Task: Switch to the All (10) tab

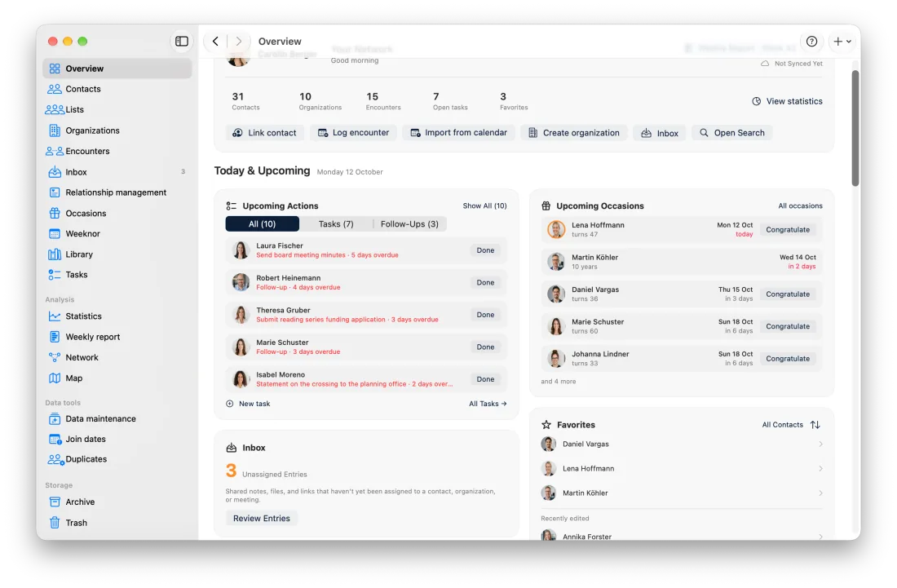Action: coord(262,224)
